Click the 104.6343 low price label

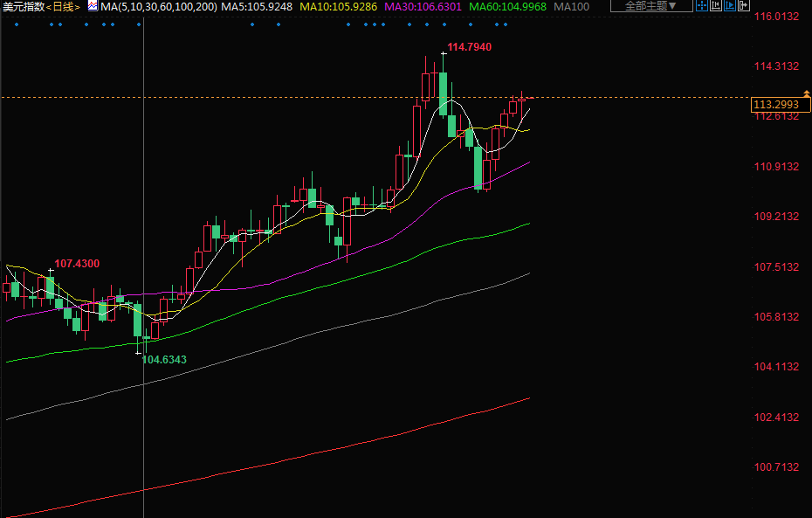[x=164, y=359]
